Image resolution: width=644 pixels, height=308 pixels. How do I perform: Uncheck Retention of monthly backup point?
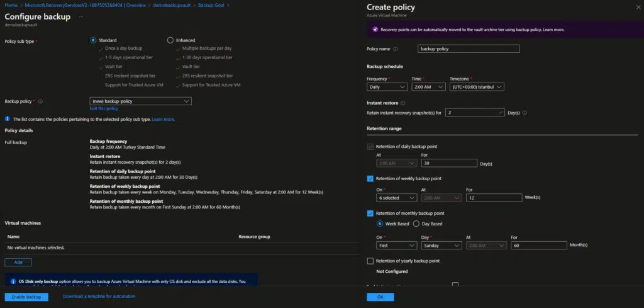370,214
